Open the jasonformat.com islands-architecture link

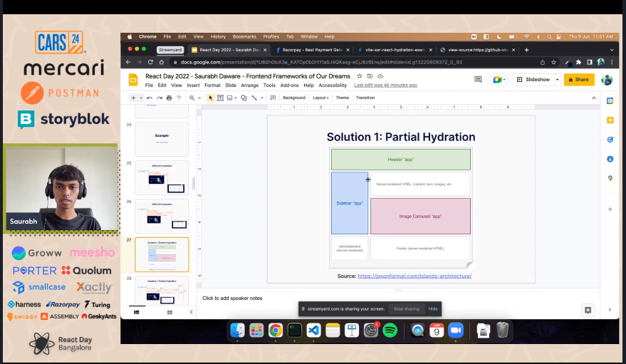(414, 276)
